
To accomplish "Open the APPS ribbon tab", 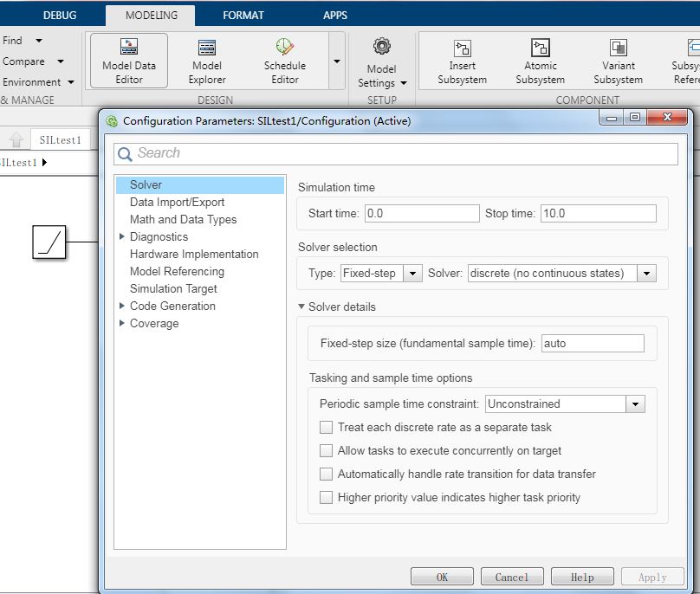I will tap(335, 16).
